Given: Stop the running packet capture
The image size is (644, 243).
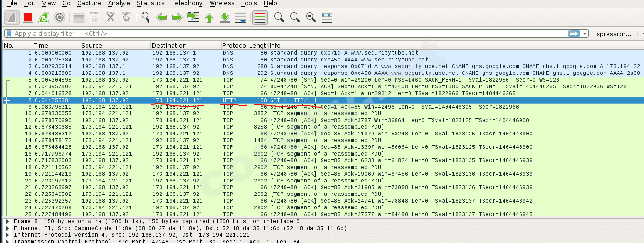Looking at the screenshot, I should tap(28, 18).
